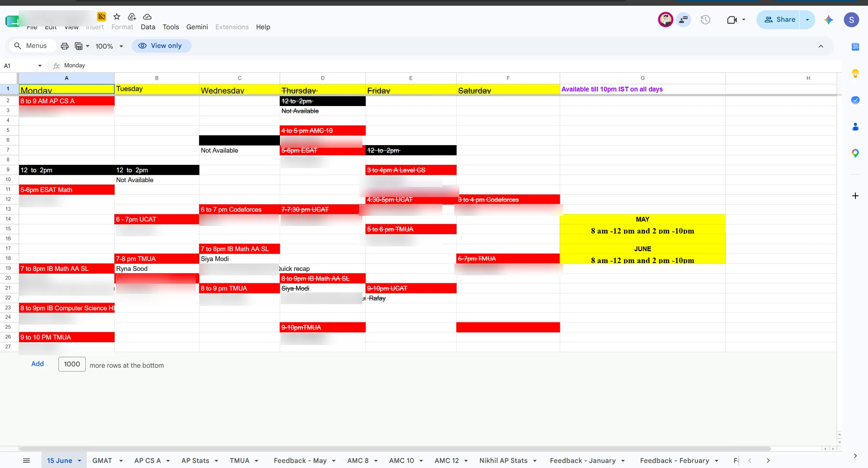Open the comments history icon

point(683,20)
